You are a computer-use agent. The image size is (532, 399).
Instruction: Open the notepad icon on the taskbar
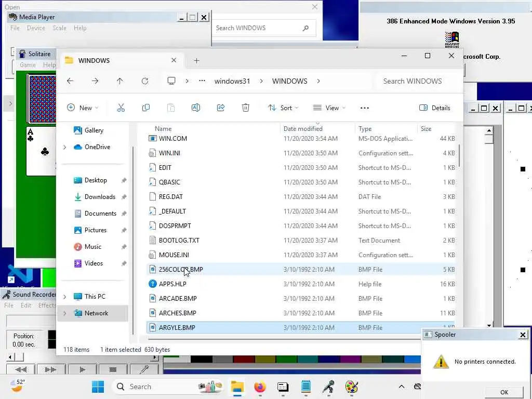click(x=305, y=387)
